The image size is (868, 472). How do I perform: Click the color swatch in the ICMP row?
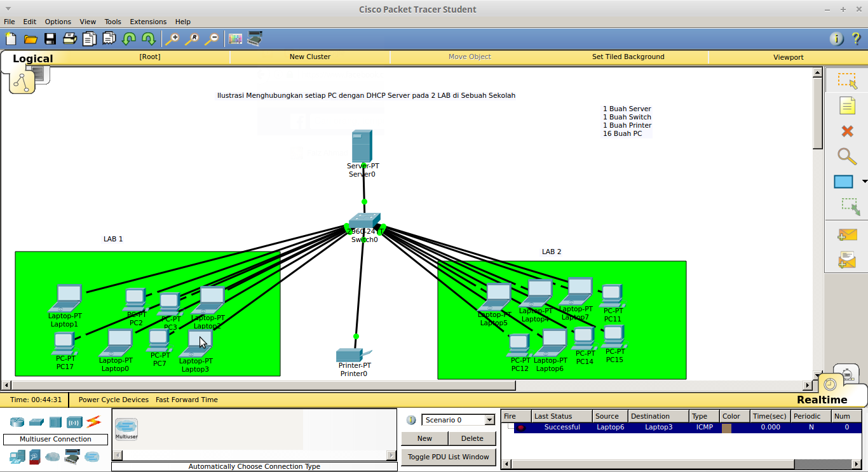click(728, 427)
